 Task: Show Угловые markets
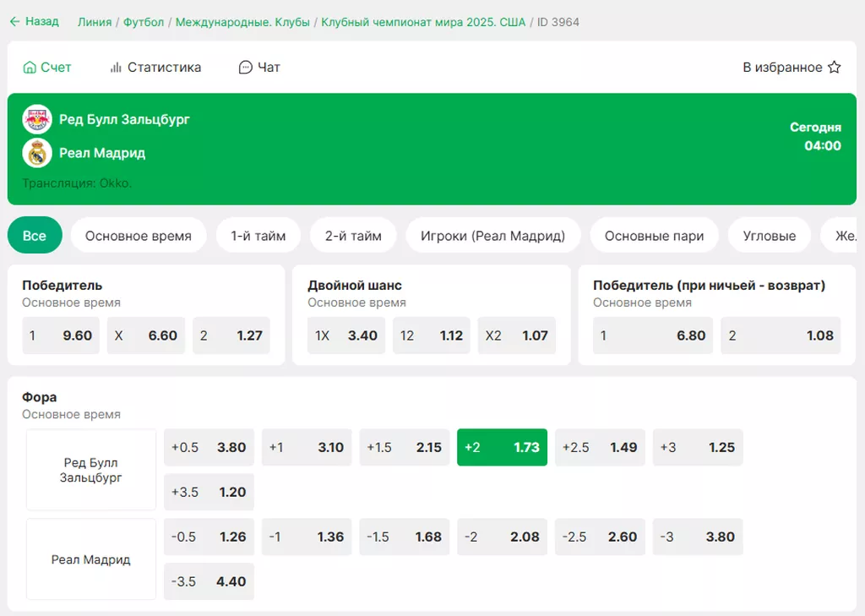(x=770, y=236)
